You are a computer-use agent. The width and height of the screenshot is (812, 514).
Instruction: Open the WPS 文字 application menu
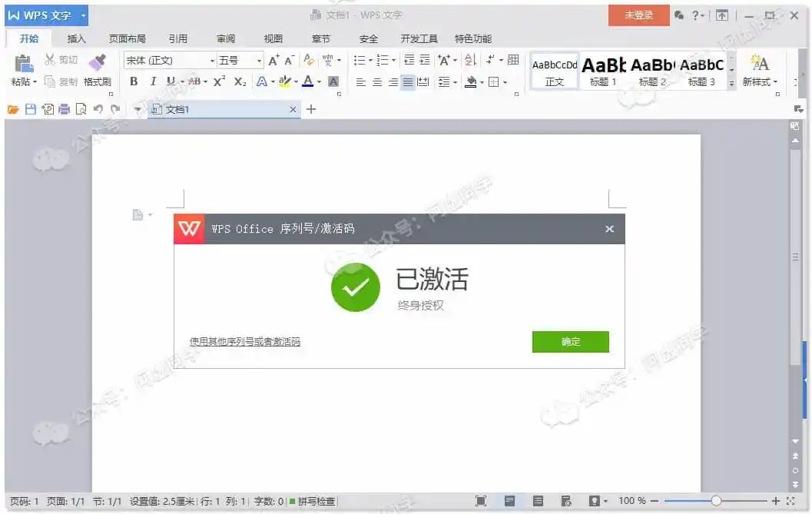[x=47, y=15]
